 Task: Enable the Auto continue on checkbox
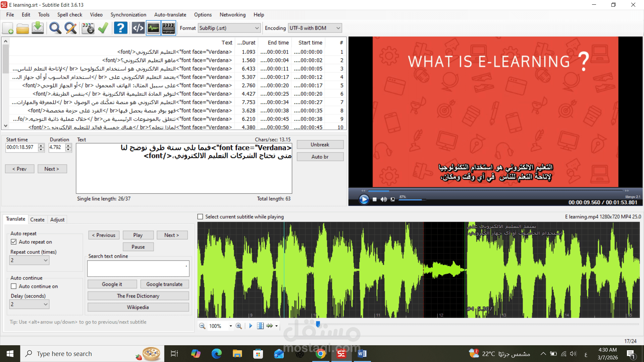point(14,286)
